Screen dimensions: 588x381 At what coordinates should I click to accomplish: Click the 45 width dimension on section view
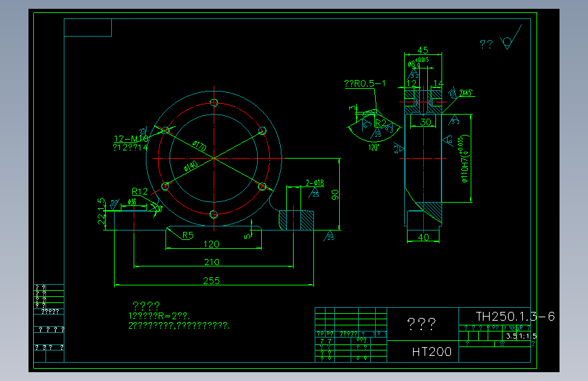pos(423,50)
